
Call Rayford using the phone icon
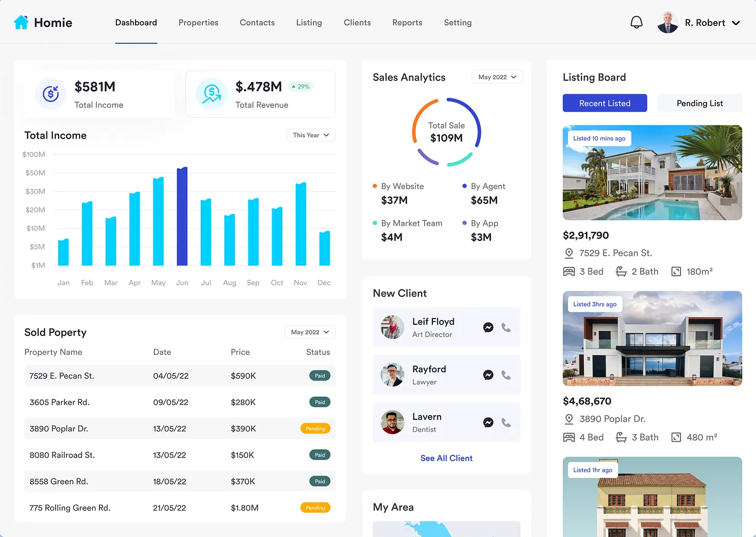click(x=506, y=375)
